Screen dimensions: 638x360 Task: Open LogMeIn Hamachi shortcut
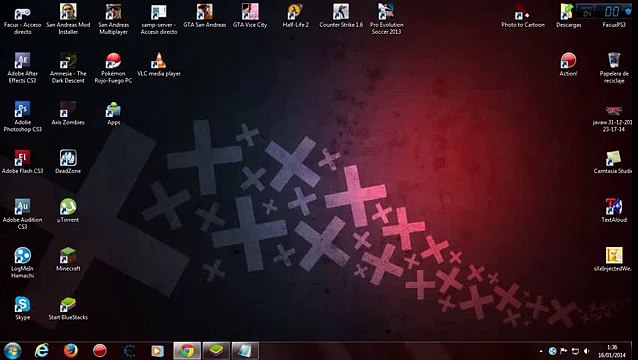click(22, 263)
